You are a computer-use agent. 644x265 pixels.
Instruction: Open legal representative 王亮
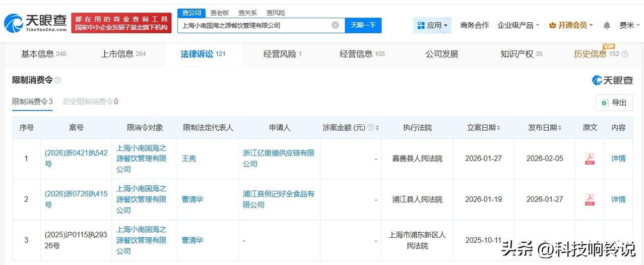189,158
